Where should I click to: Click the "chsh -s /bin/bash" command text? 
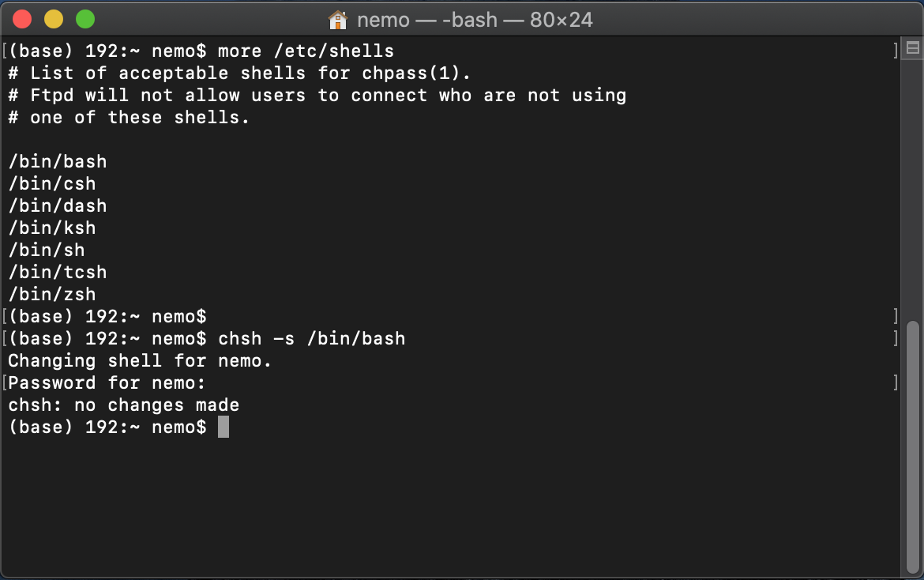tap(311, 339)
